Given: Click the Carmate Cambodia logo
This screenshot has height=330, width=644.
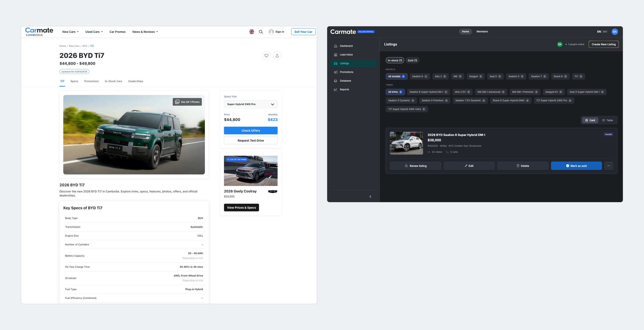Looking at the screenshot, I should coord(39,32).
